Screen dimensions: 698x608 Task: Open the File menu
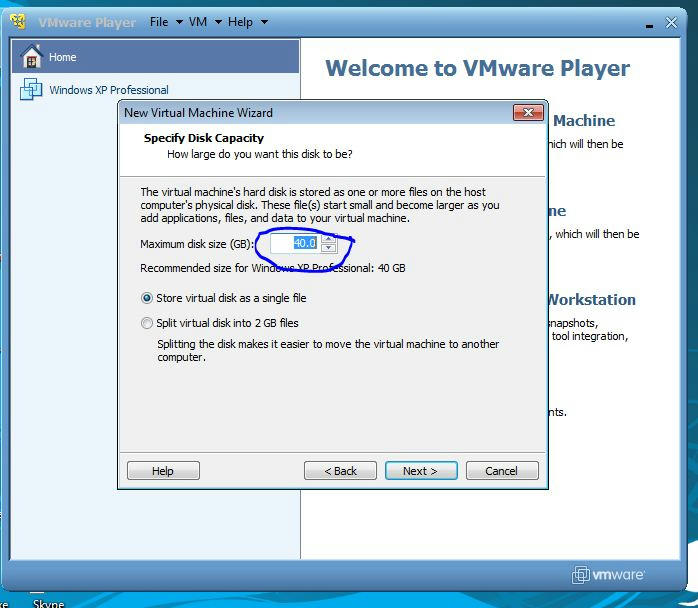click(x=159, y=22)
